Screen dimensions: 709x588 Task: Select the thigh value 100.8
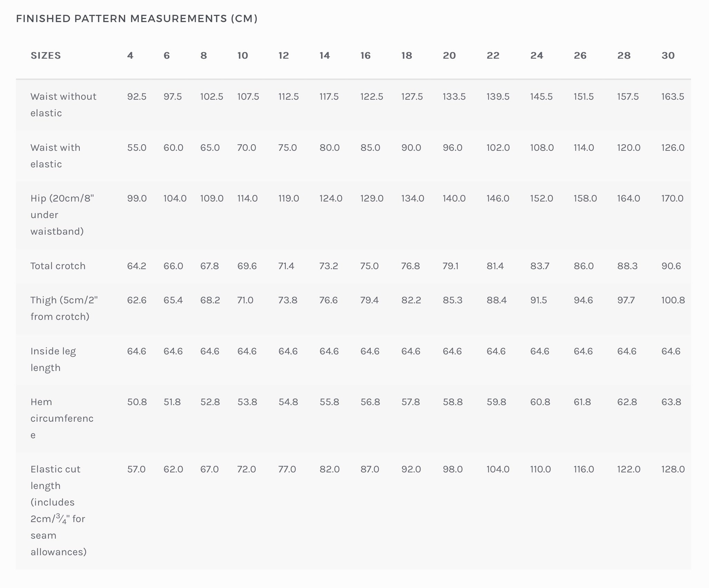(x=673, y=300)
